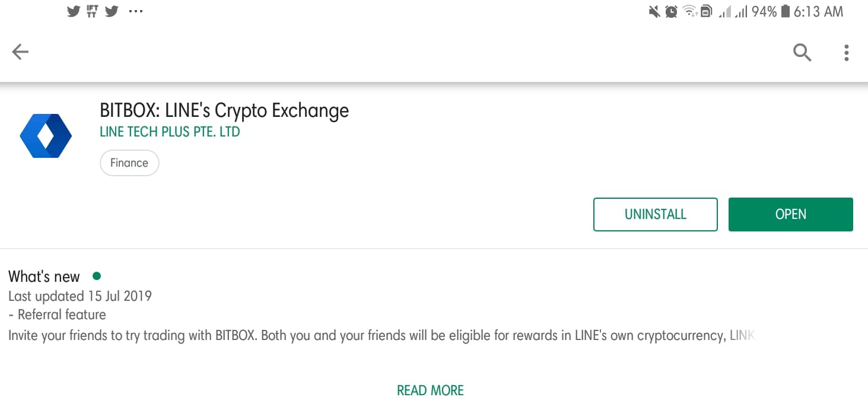This screenshot has width=868, height=413.
Task: Go back using the back arrow
Action: coord(20,52)
